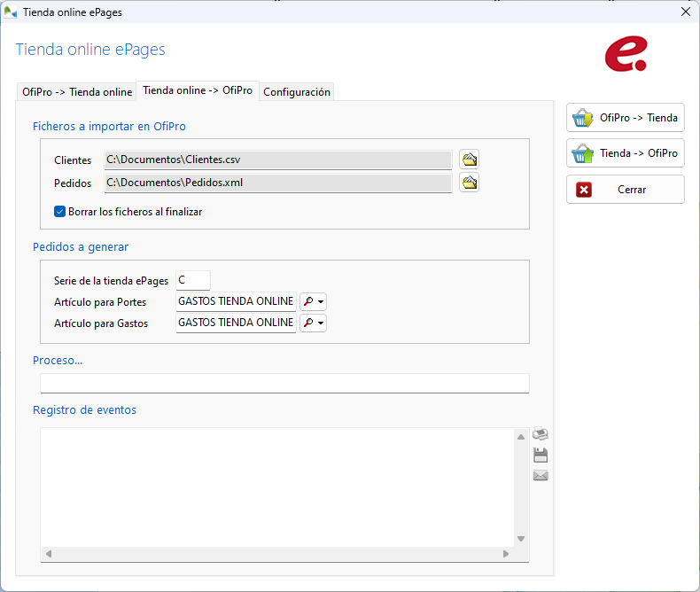
Task: Click the Serie de la tienda ePages field
Action: 193,280
